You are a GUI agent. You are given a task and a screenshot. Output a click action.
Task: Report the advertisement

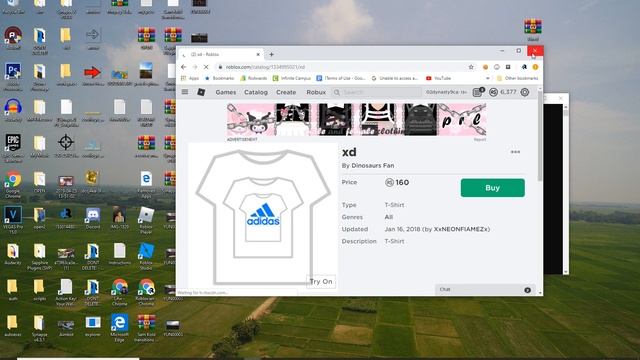tap(480, 140)
